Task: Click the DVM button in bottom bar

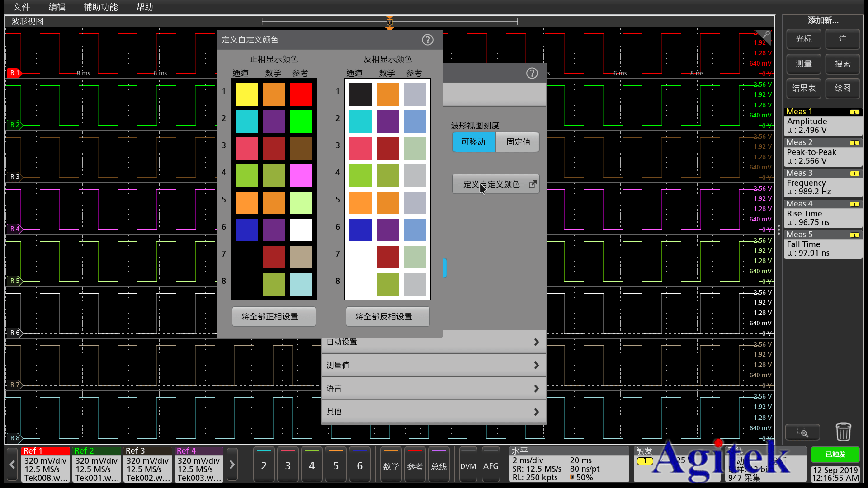Action: click(x=468, y=465)
